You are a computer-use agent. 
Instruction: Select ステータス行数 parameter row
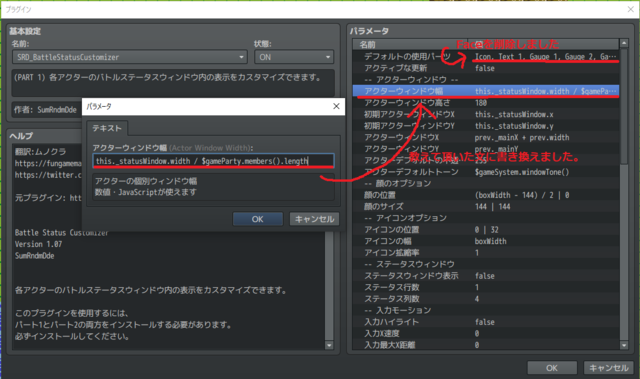pyautogui.click(x=486, y=287)
